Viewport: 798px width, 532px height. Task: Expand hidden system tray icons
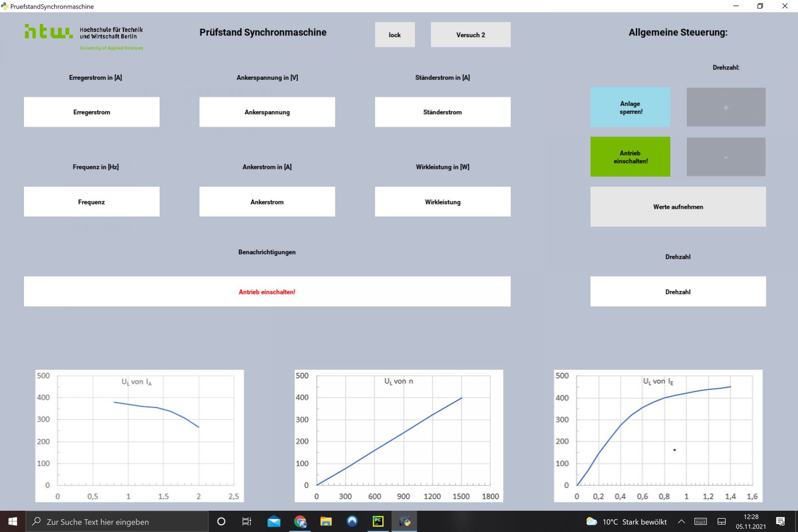[681, 521]
